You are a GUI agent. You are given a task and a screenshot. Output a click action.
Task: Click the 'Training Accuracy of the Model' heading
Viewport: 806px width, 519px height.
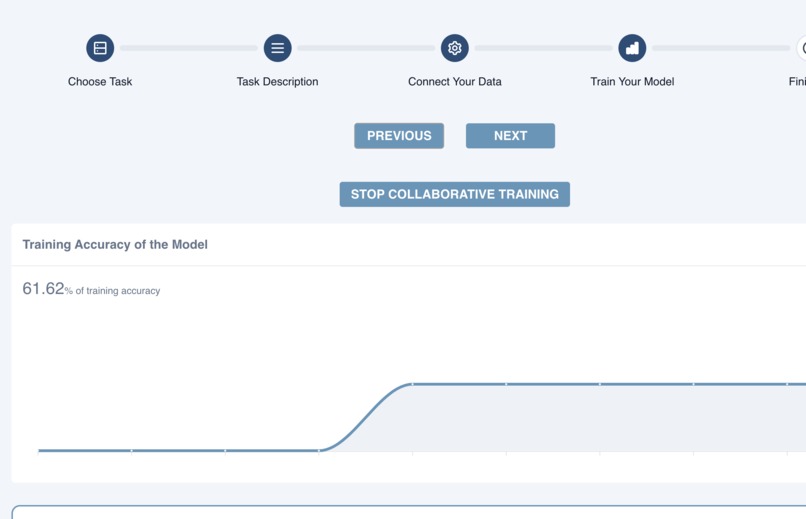coord(115,245)
